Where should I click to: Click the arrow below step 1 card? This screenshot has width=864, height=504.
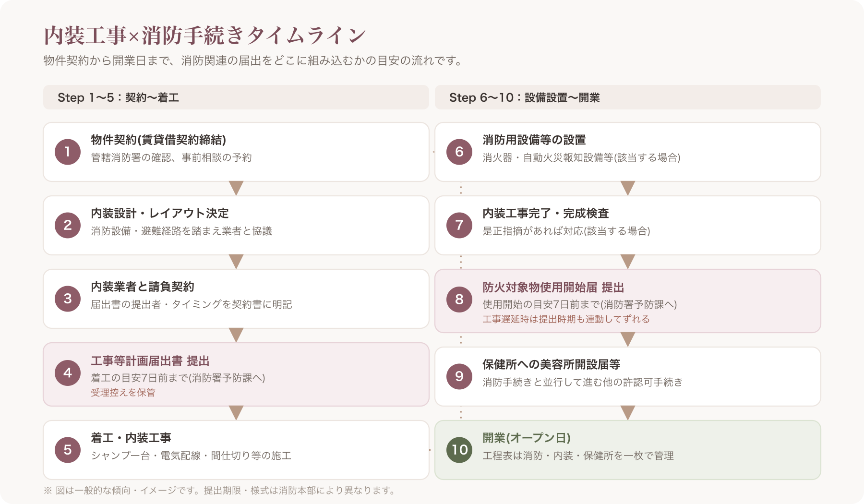236,188
